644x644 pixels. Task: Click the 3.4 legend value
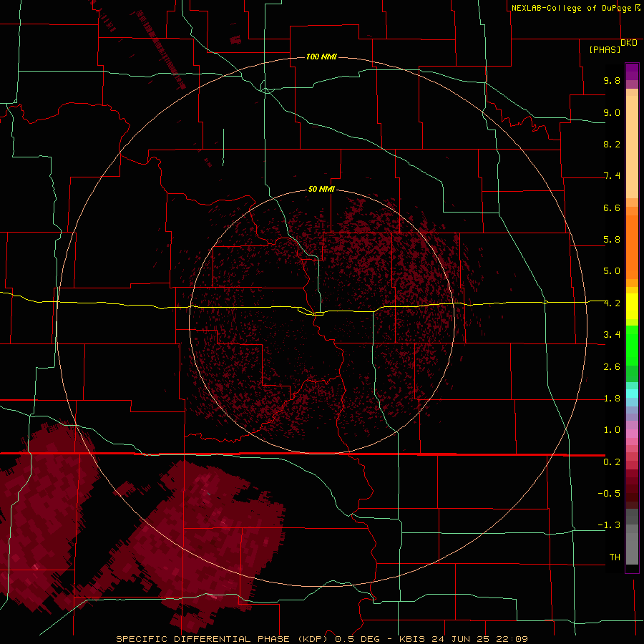tap(612, 335)
